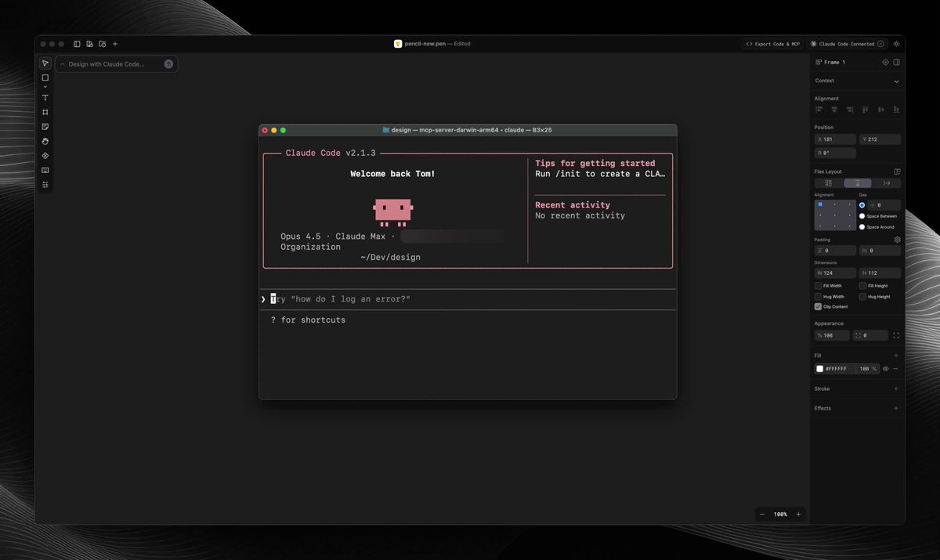Click the split panel icon beside Frame 1
Image resolution: width=940 pixels, height=560 pixels.
(896, 62)
